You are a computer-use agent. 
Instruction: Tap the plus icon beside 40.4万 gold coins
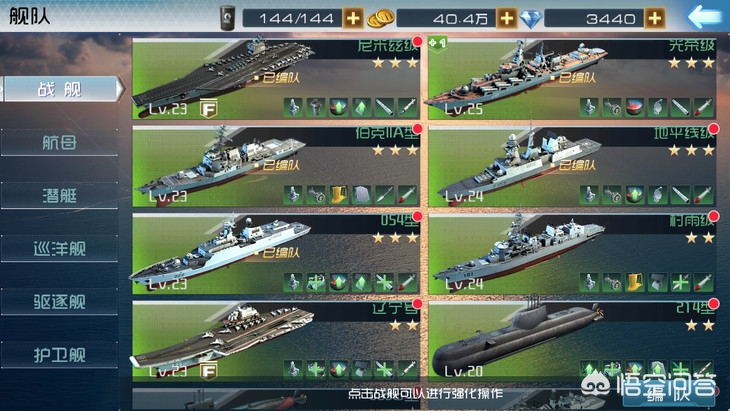tap(507, 19)
